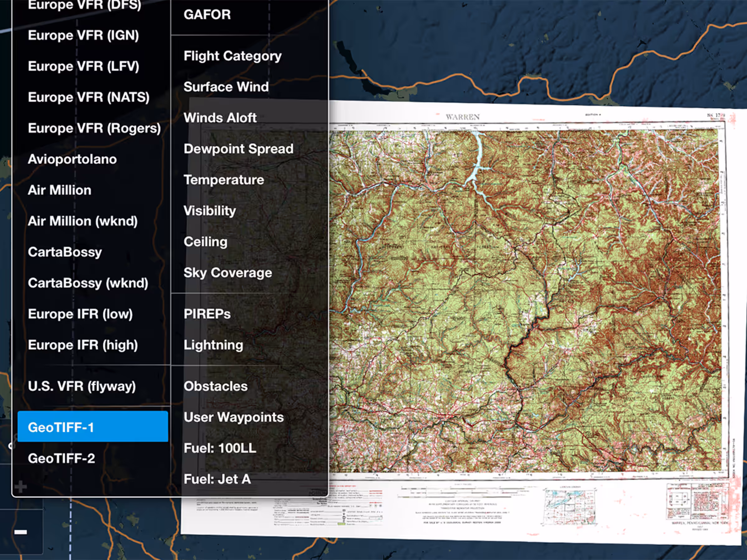Enable the Obstacles overlay
This screenshot has width=747, height=560.
[x=215, y=386]
